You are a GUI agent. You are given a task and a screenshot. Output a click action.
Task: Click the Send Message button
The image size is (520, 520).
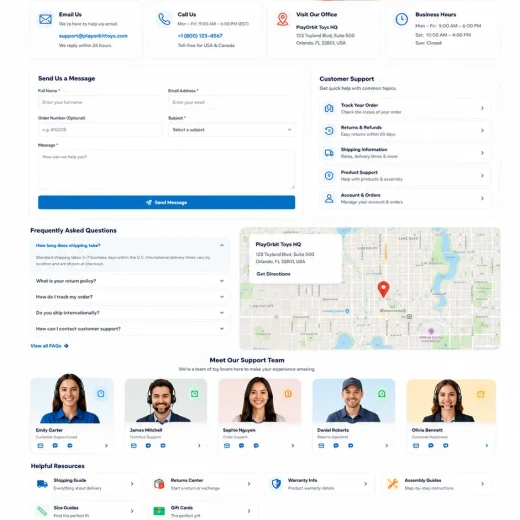(166, 202)
